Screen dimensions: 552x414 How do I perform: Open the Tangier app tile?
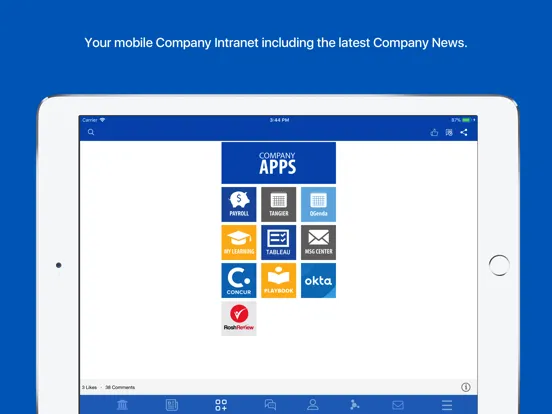[278, 204]
